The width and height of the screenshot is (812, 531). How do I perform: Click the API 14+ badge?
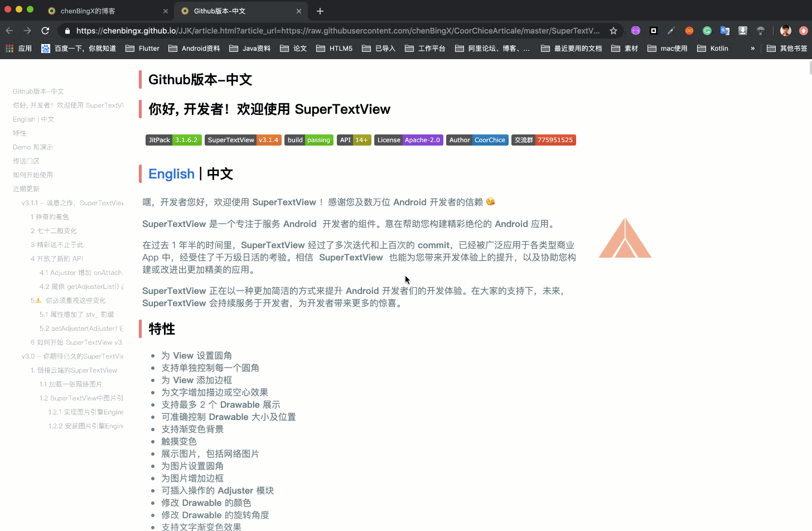[354, 140]
